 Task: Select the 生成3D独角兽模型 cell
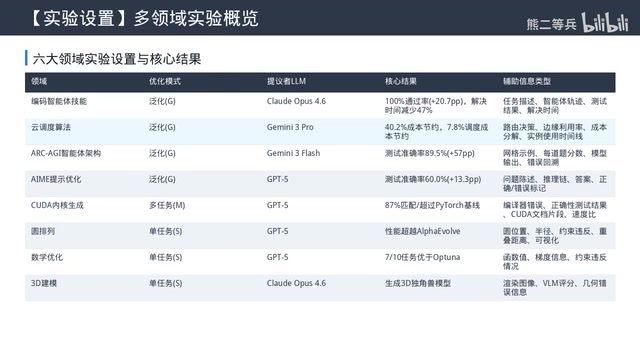[418, 283]
